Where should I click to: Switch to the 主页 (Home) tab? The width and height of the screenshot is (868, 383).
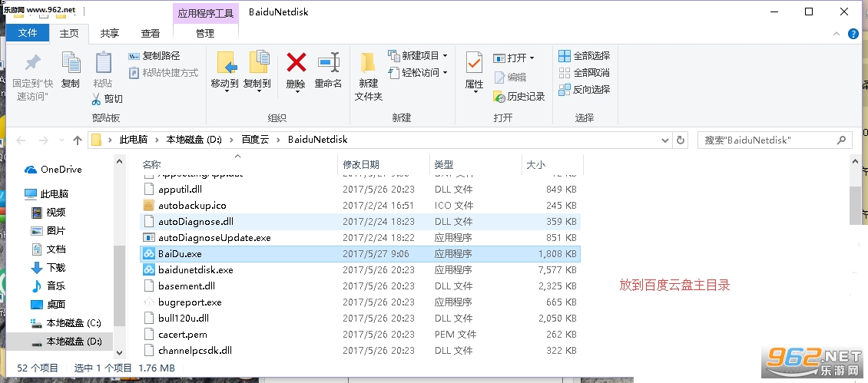click(x=69, y=33)
